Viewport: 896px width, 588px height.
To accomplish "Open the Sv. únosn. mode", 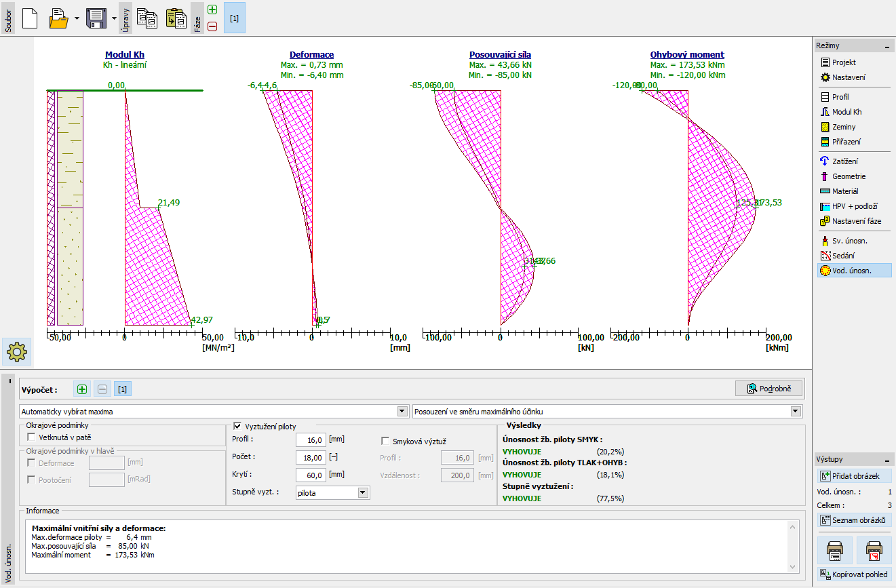I will pos(853,241).
